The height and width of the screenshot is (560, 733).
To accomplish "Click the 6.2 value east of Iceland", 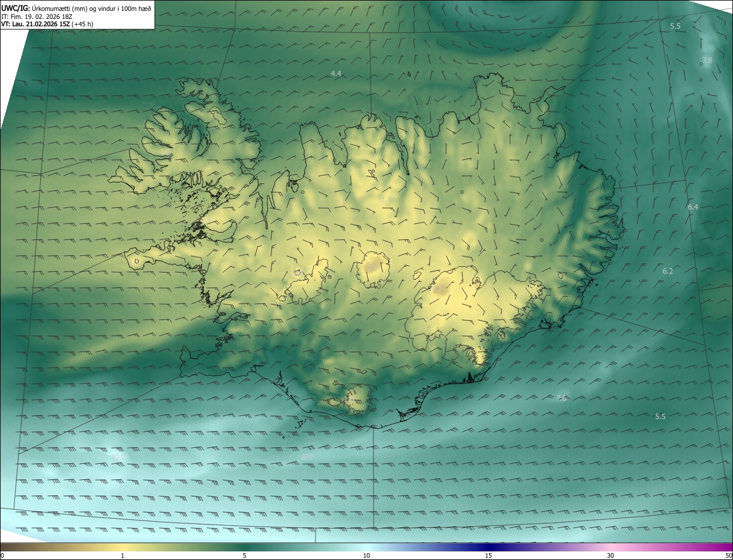I will pos(668,271).
